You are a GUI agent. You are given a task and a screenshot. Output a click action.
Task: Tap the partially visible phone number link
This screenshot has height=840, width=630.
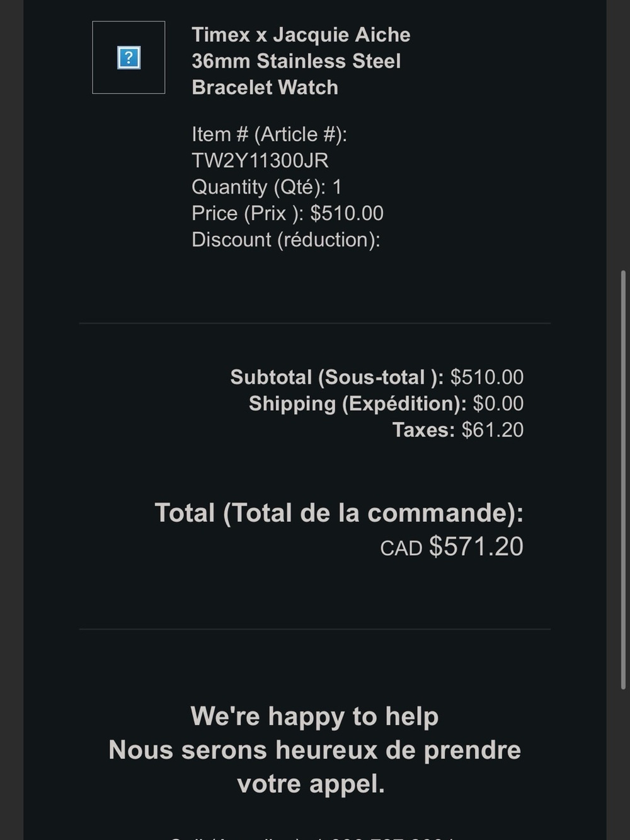pos(384,836)
